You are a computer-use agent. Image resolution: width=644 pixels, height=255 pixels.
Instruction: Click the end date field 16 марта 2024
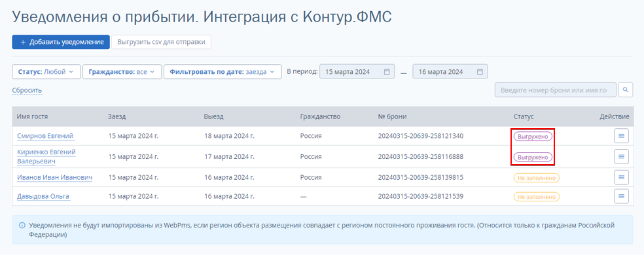(x=450, y=71)
